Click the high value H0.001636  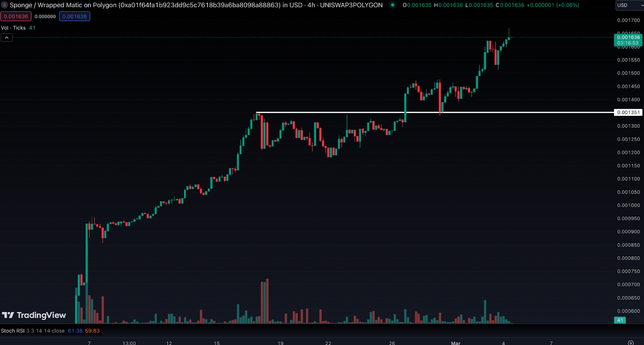tap(448, 5)
